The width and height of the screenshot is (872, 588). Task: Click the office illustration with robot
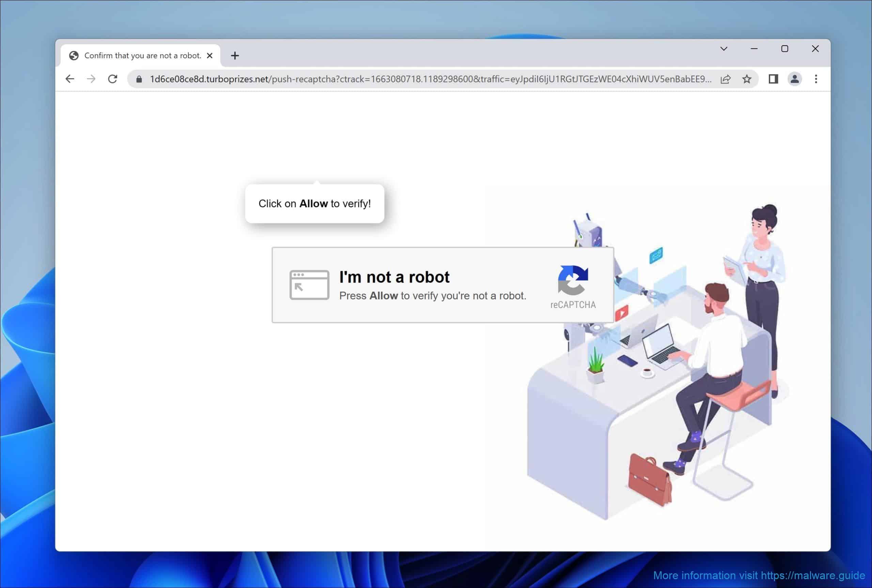[658, 362]
